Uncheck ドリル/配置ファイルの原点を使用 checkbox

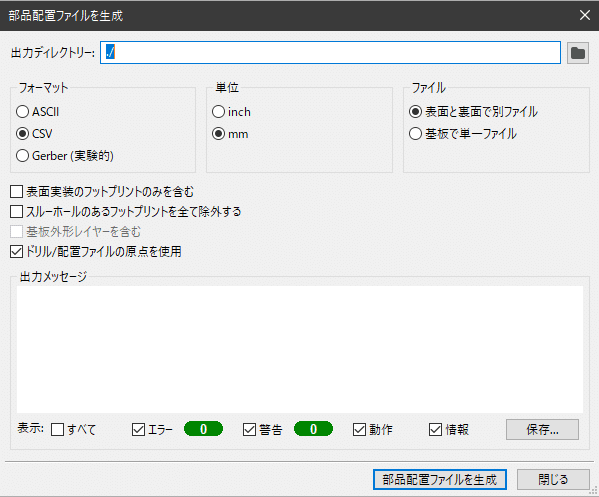point(16,252)
